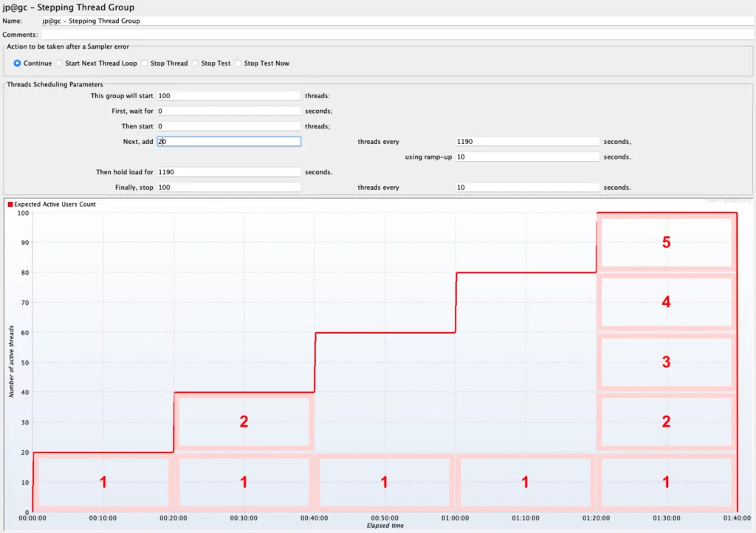Click the y-axis tick label 70
756x533 pixels.
pos(24,303)
